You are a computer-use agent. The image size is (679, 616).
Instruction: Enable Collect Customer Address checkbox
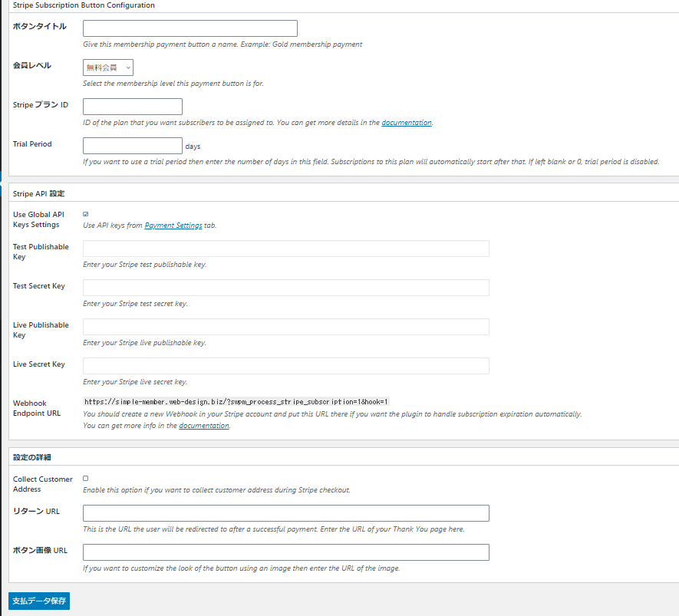(86, 479)
